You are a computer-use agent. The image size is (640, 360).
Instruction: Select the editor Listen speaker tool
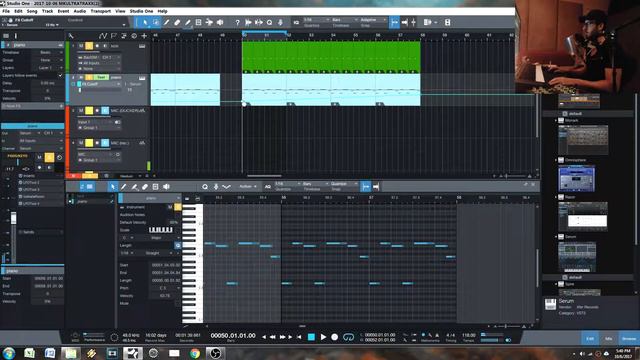pos(166,187)
